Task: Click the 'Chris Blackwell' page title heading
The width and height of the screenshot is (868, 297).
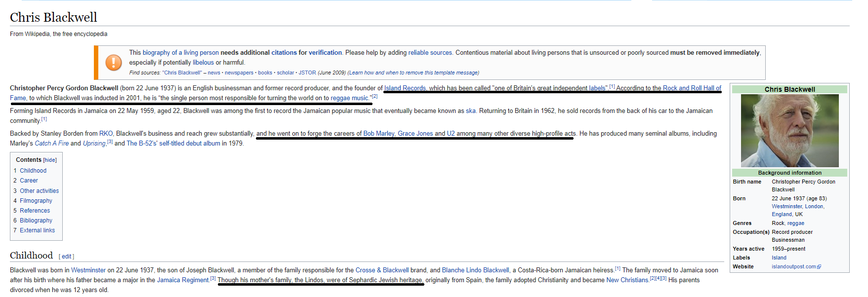Action: pos(53,17)
